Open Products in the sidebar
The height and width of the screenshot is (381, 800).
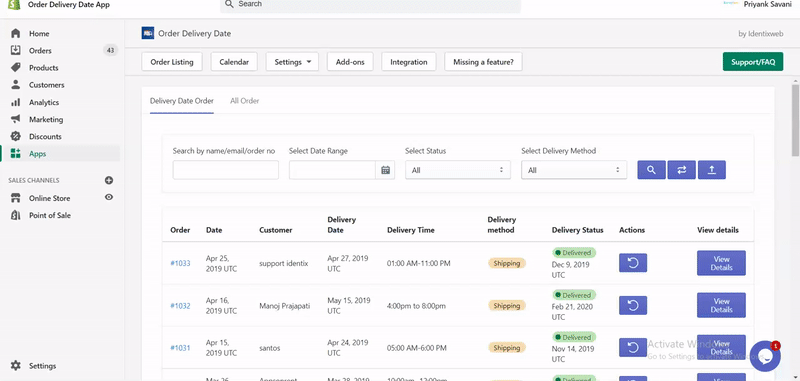click(x=43, y=68)
